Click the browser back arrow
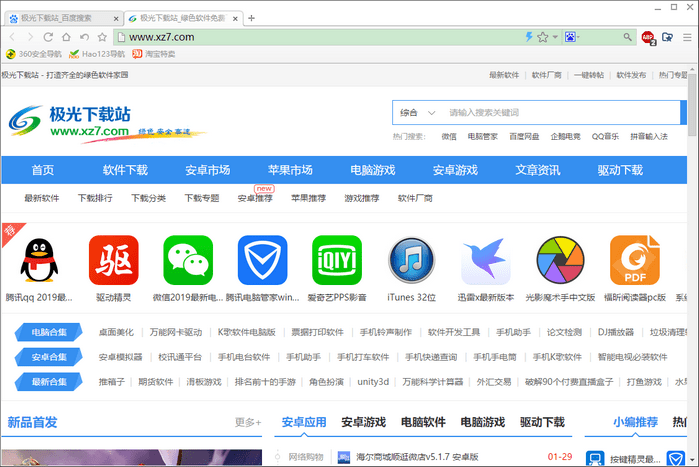 click(12, 37)
